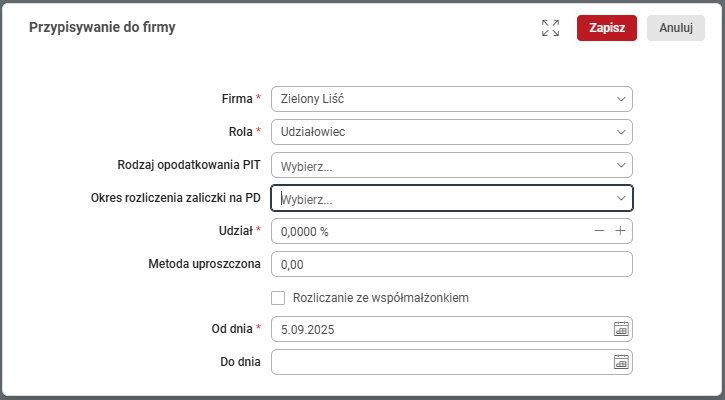Open the Rola dropdown list
Screen dimensions: 725x400
click(x=620, y=132)
